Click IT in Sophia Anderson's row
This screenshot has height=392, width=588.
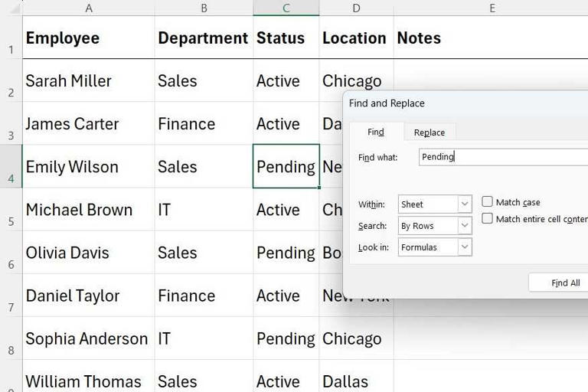tap(204, 338)
